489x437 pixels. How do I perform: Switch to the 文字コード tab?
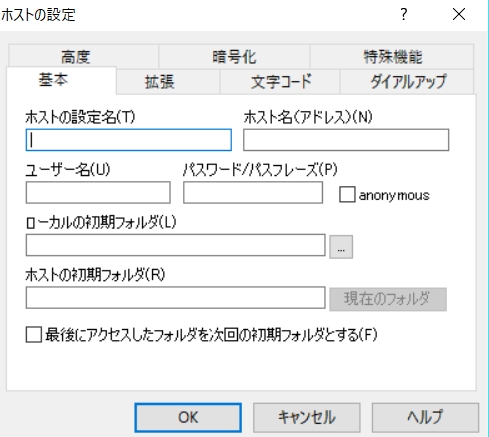click(x=280, y=82)
